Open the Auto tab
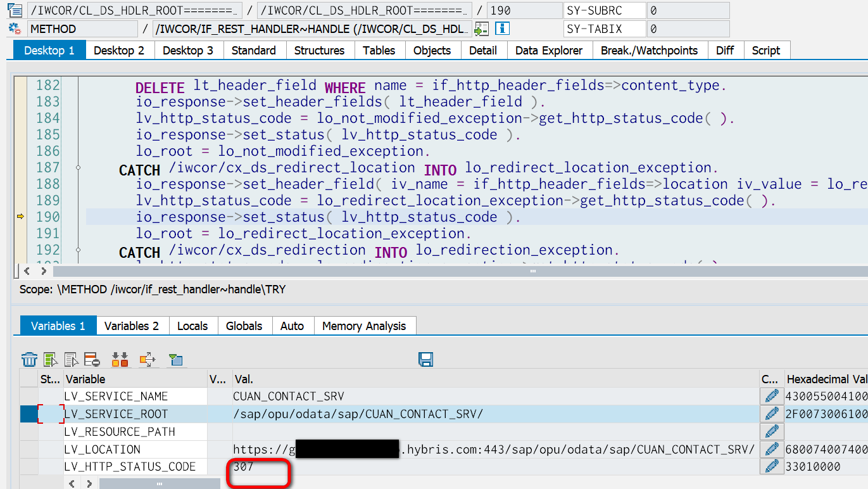Image resolution: width=868 pixels, height=489 pixels. pyautogui.click(x=292, y=326)
